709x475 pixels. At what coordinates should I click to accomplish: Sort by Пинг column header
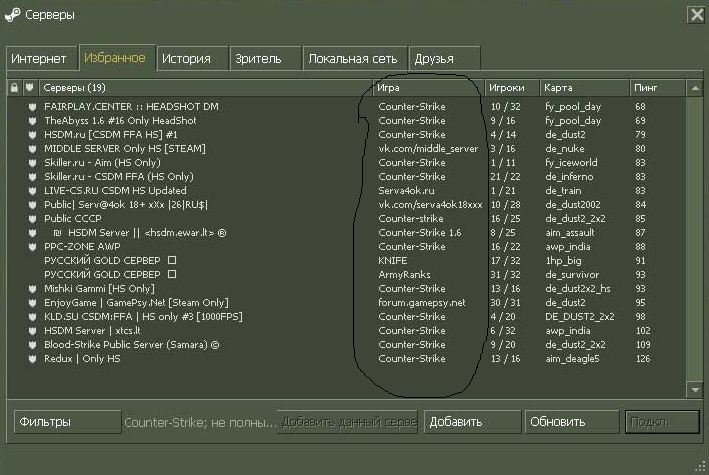click(657, 87)
